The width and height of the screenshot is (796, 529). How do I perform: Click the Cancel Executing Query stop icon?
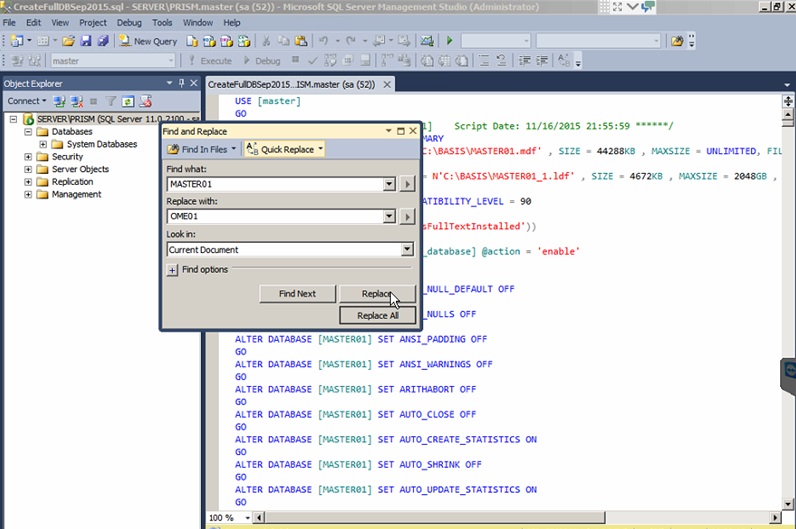click(295, 60)
